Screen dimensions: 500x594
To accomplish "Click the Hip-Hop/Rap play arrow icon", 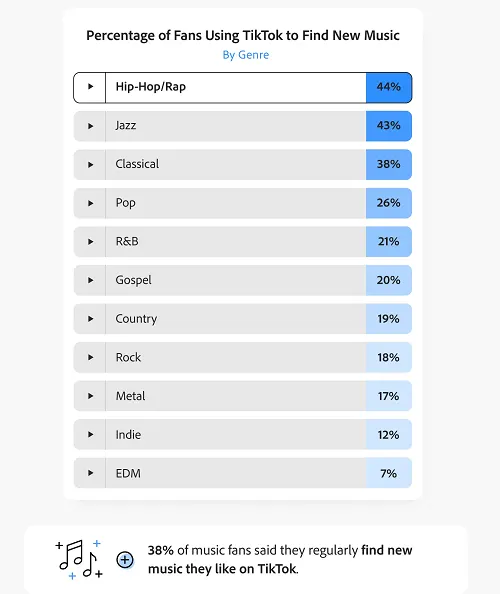I will point(90,86).
